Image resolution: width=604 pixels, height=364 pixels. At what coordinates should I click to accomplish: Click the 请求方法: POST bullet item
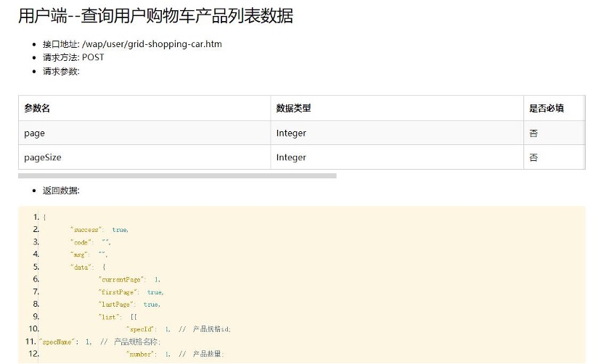pos(73,57)
